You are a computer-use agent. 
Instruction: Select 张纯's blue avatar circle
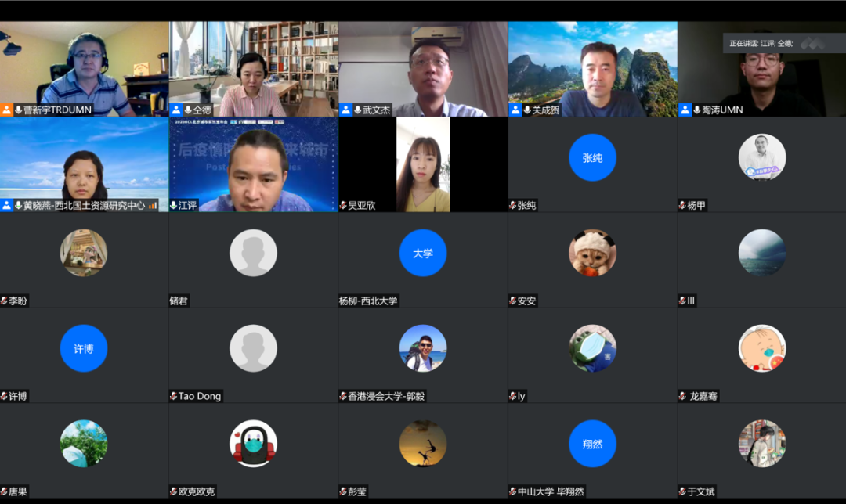592,157
